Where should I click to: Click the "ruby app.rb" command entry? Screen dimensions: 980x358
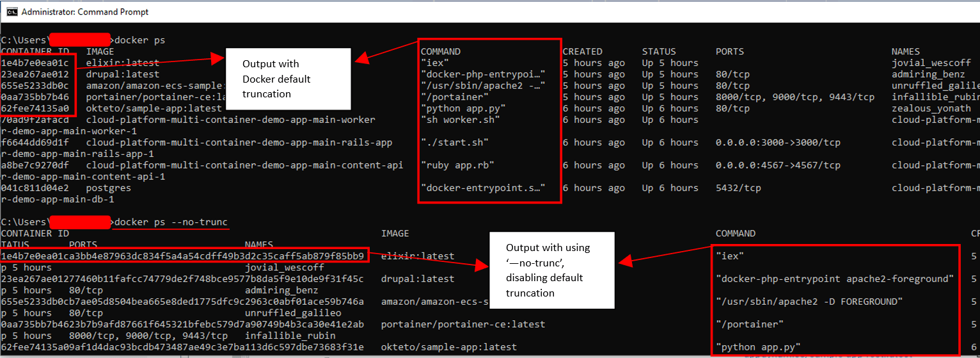(x=457, y=165)
